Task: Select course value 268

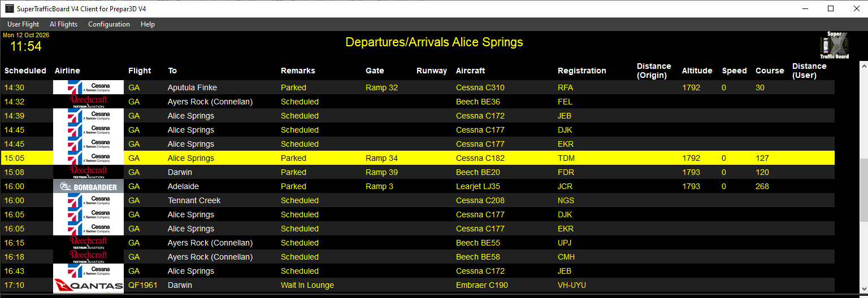Action: coord(762,186)
